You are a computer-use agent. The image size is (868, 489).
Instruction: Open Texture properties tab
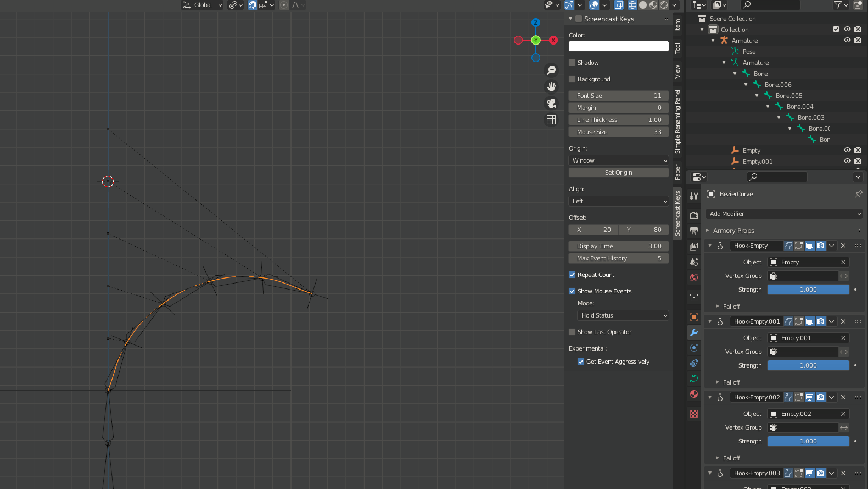[694, 414]
